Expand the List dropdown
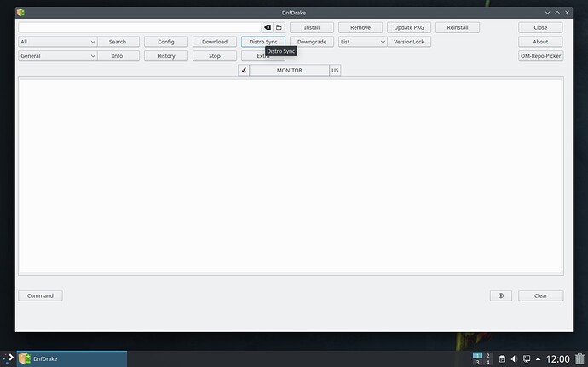This screenshot has width=588, height=367. coord(362,42)
